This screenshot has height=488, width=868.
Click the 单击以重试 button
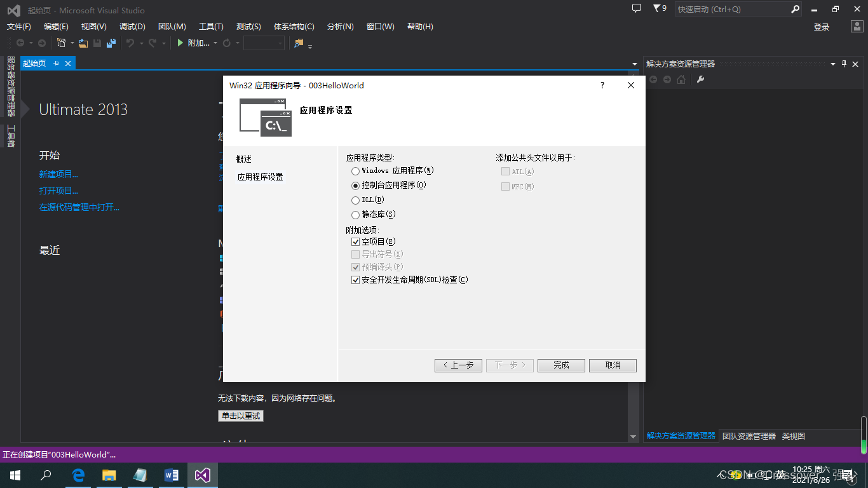coord(240,416)
